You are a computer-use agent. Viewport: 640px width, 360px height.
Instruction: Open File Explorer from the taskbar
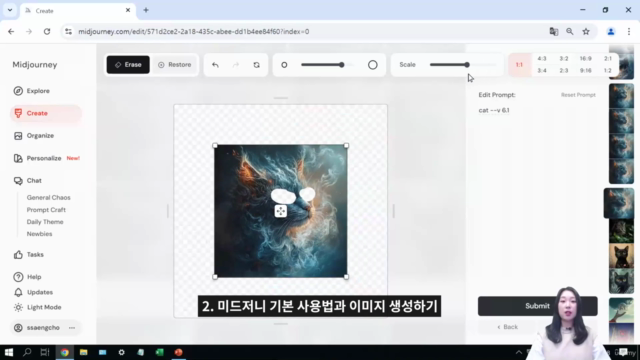[x=84, y=352]
